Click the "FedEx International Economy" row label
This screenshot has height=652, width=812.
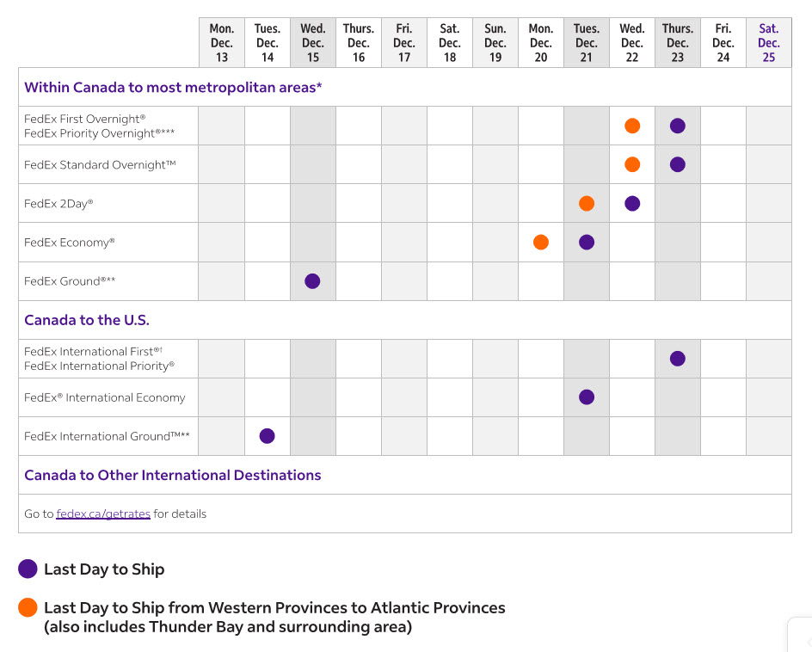click(105, 397)
